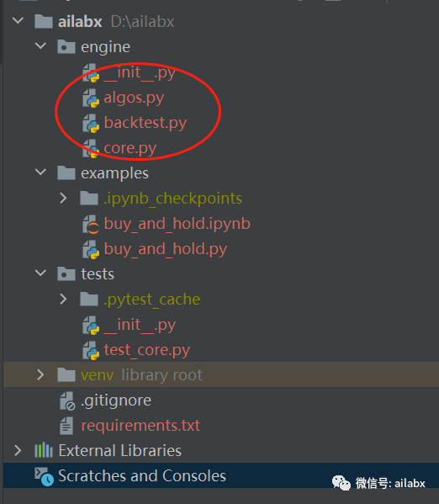Click the Python icon next to algos.py
Image resolution: width=439 pixels, height=504 pixels.
pos(91,98)
